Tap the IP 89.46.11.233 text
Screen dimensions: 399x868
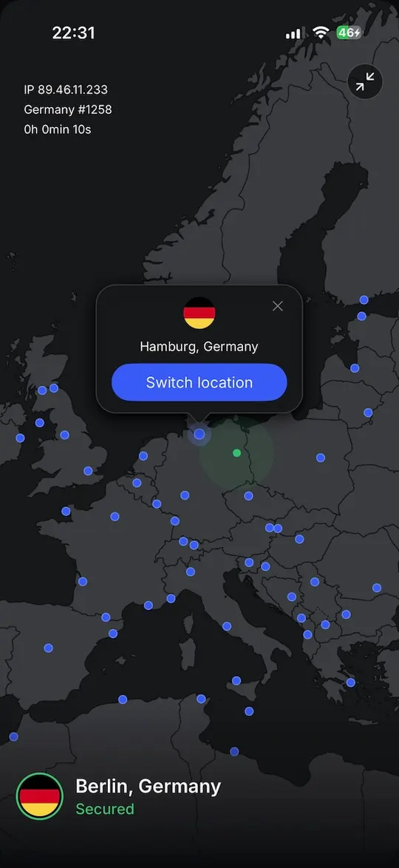click(x=66, y=89)
